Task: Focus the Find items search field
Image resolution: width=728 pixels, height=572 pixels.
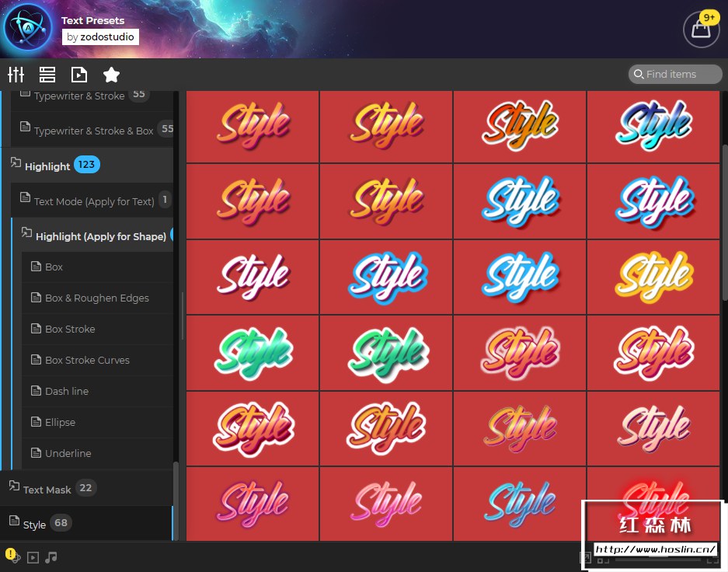Action: pyautogui.click(x=675, y=74)
